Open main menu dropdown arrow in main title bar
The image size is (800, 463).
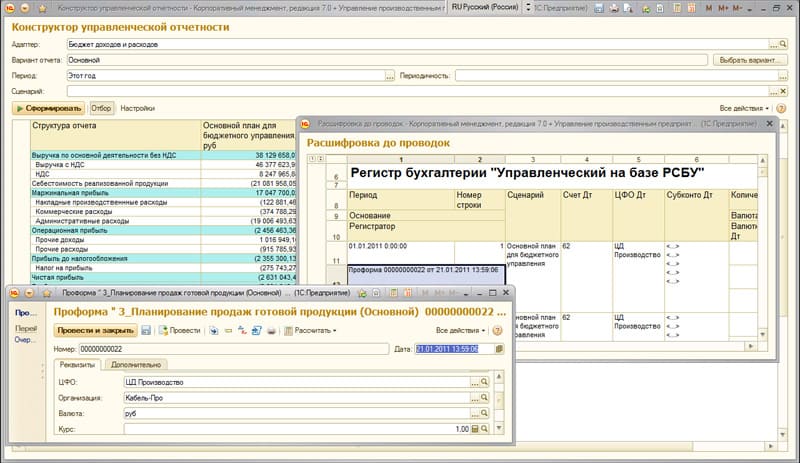click(24, 8)
